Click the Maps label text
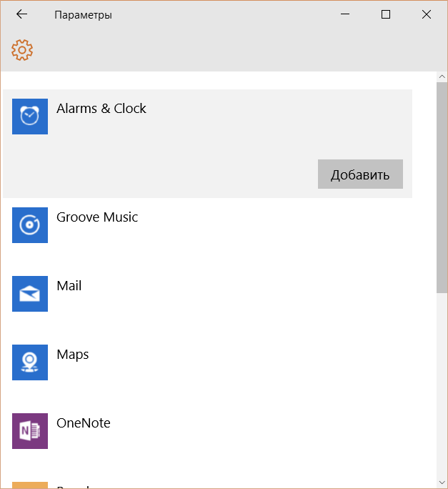448x489 pixels. tap(73, 355)
